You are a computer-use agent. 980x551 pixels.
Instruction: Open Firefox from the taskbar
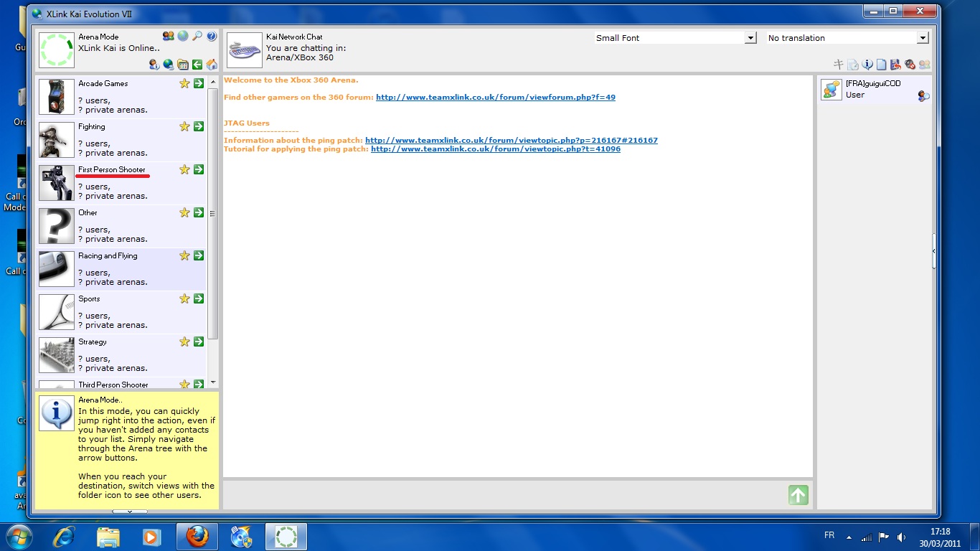[197, 537]
